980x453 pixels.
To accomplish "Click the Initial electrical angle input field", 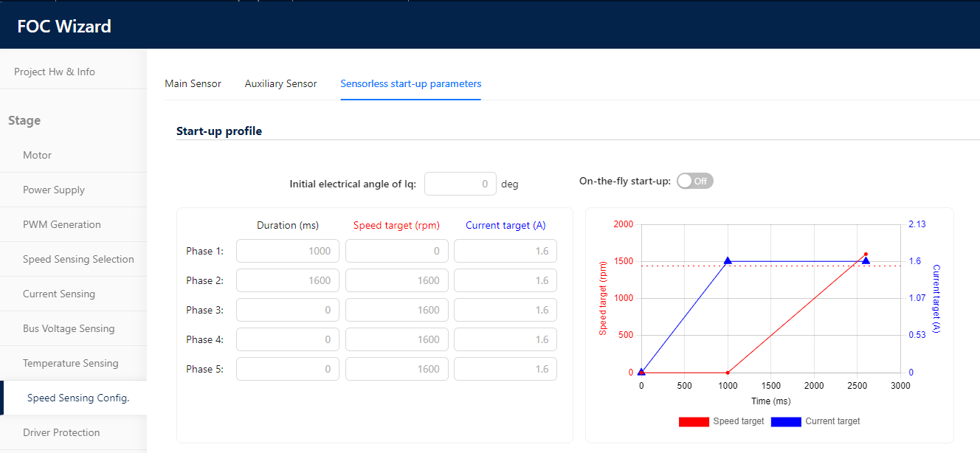I will click(x=460, y=183).
